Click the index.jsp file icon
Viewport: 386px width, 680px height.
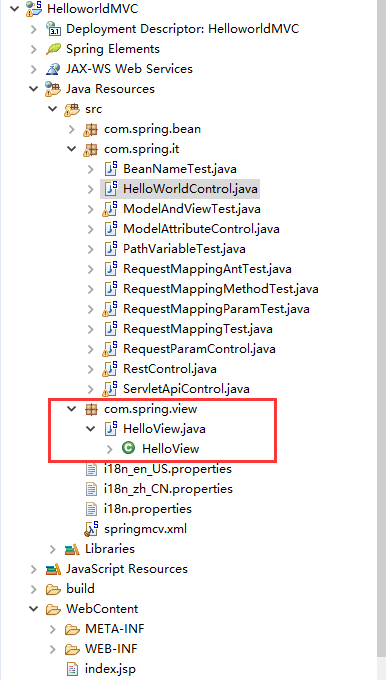click(x=72, y=668)
